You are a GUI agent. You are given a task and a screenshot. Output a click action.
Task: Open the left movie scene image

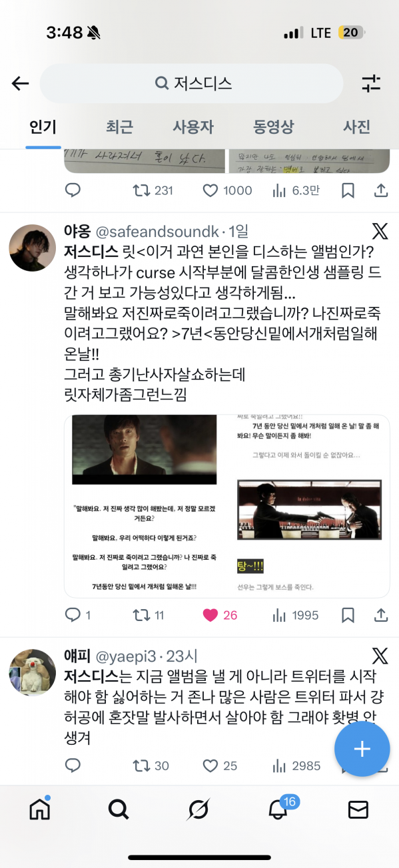point(144,505)
